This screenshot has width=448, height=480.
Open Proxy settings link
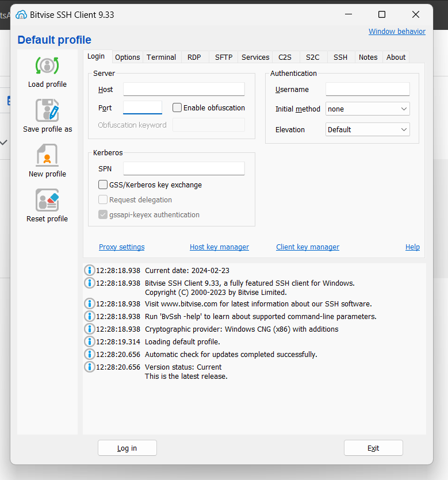coord(121,247)
